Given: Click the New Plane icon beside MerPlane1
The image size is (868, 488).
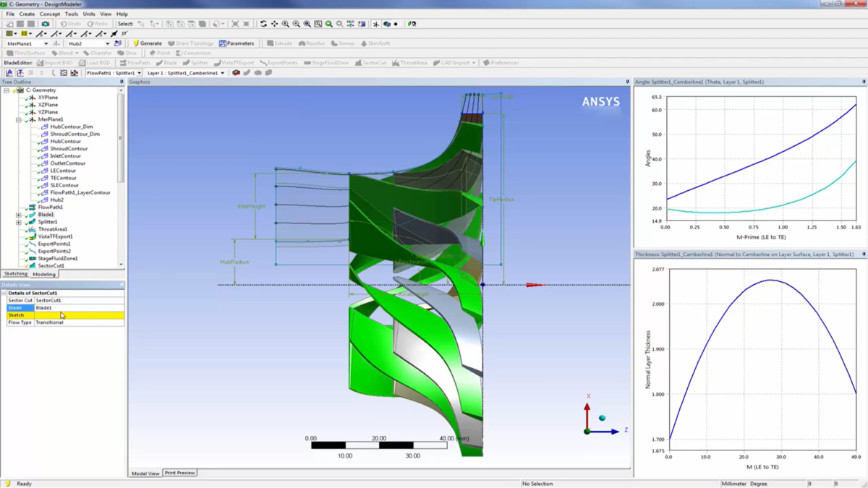Looking at the screenshot, I should pos(56,43).
